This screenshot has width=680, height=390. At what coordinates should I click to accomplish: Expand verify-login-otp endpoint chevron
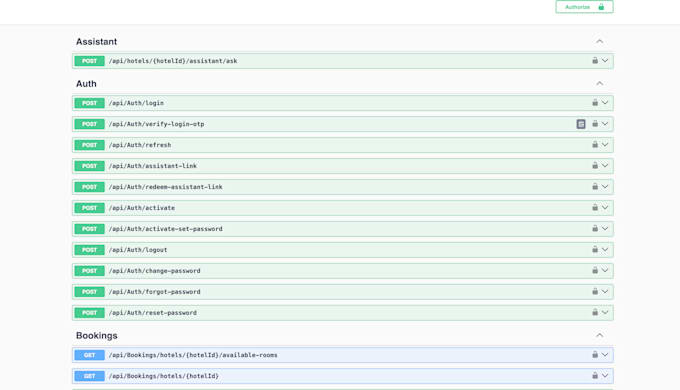pos(605,124)
